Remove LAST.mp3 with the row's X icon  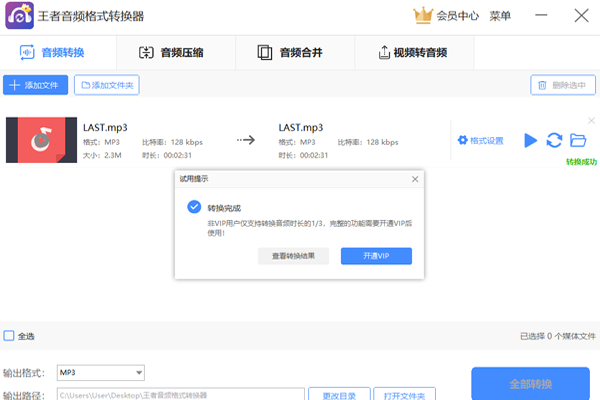click(589, 119)
